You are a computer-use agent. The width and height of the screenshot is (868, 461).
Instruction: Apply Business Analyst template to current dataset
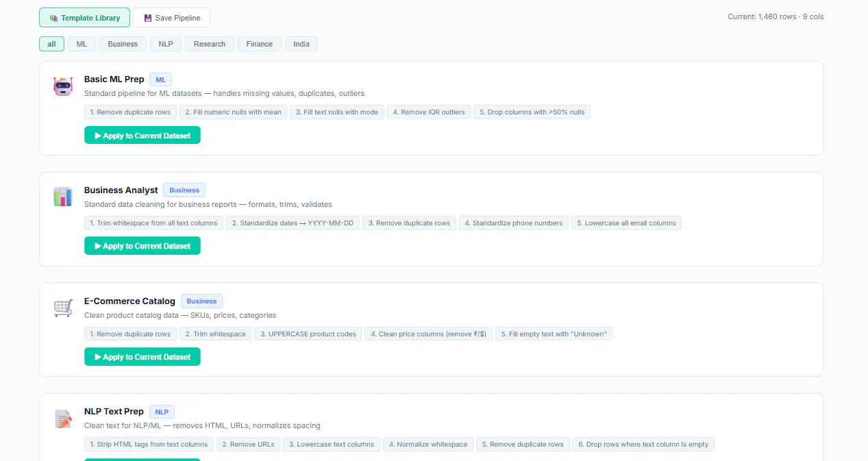[x=142, y=245]
